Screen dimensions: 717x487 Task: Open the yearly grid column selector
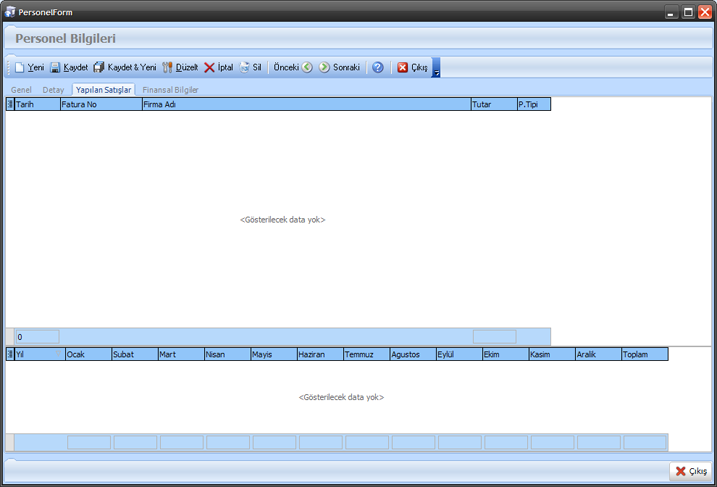10,354
